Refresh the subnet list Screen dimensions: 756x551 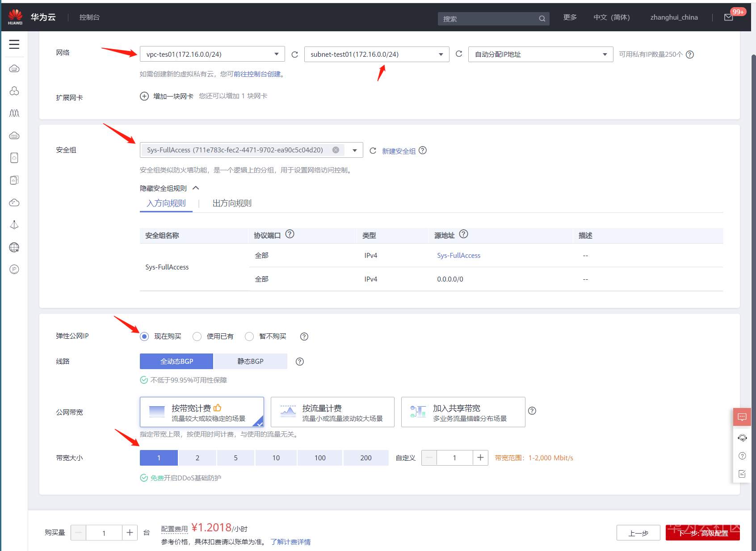pos(459,54)
